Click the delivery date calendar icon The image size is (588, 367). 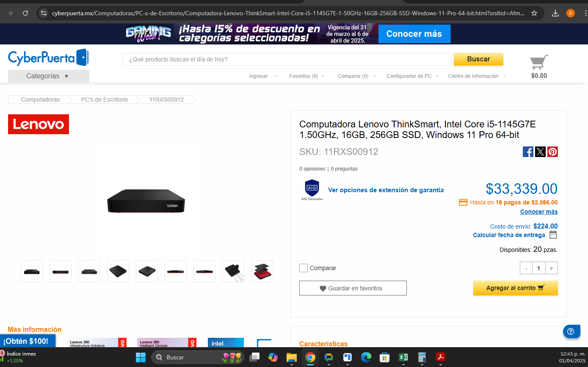click(x=553, y=235)
